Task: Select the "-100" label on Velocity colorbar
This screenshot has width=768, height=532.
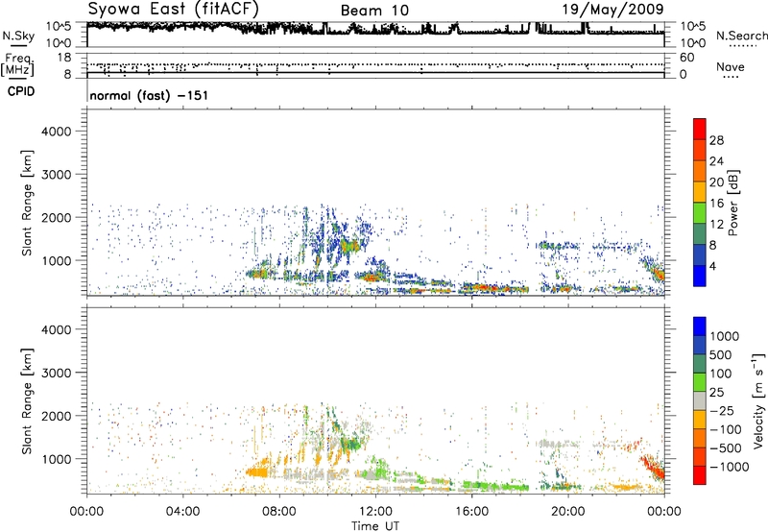Action: pyautogui.click(x=726, y=429)
